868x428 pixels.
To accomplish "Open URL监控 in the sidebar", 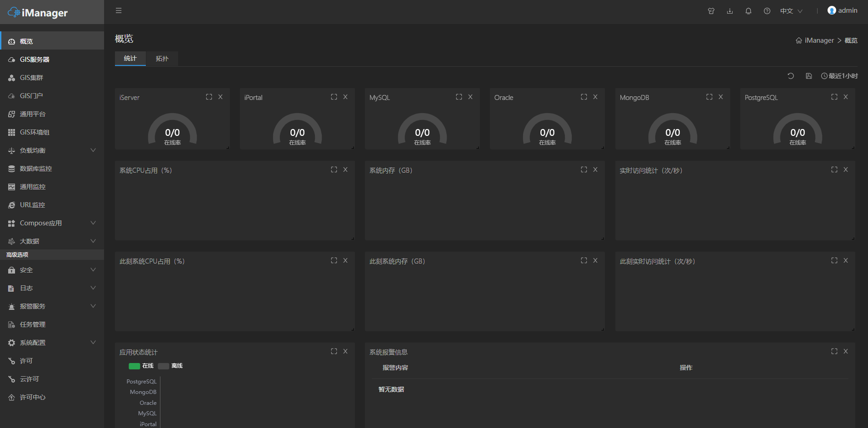I will (x=52, y=204).
